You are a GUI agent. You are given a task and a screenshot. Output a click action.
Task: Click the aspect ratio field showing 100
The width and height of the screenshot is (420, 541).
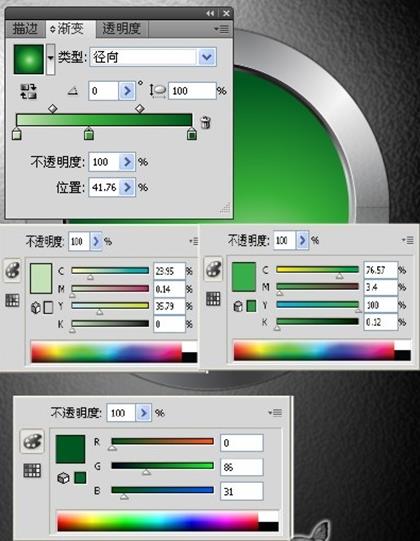(x=192, y=91)
